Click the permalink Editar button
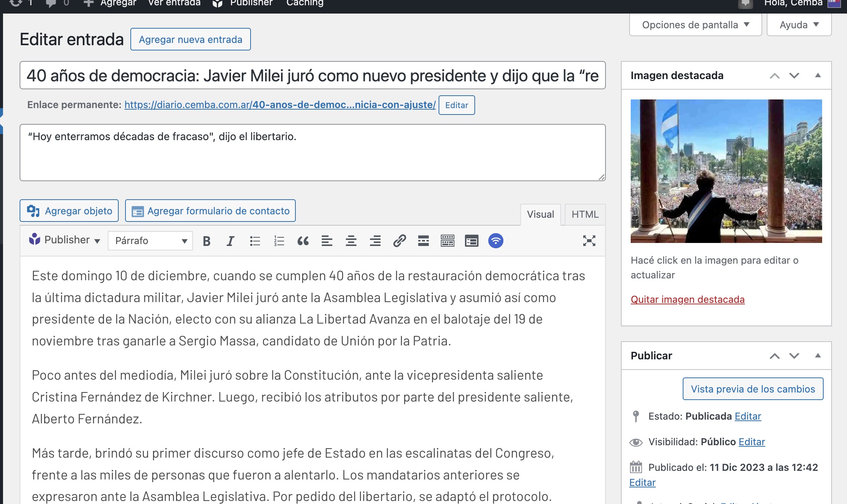847x504 pixels. [457, 105]
